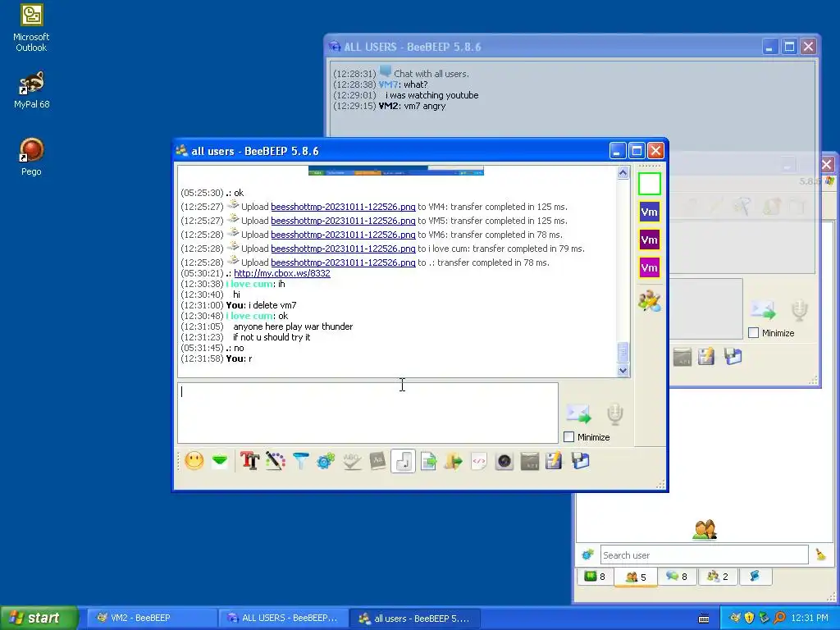840x630 pixels.
Task: Open beesshottmp png link sent to VM5
Action: click(343, 221)
